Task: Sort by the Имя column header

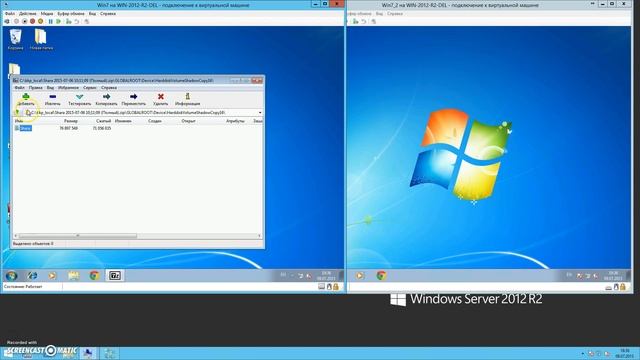Action: click(x=19, y=121)
